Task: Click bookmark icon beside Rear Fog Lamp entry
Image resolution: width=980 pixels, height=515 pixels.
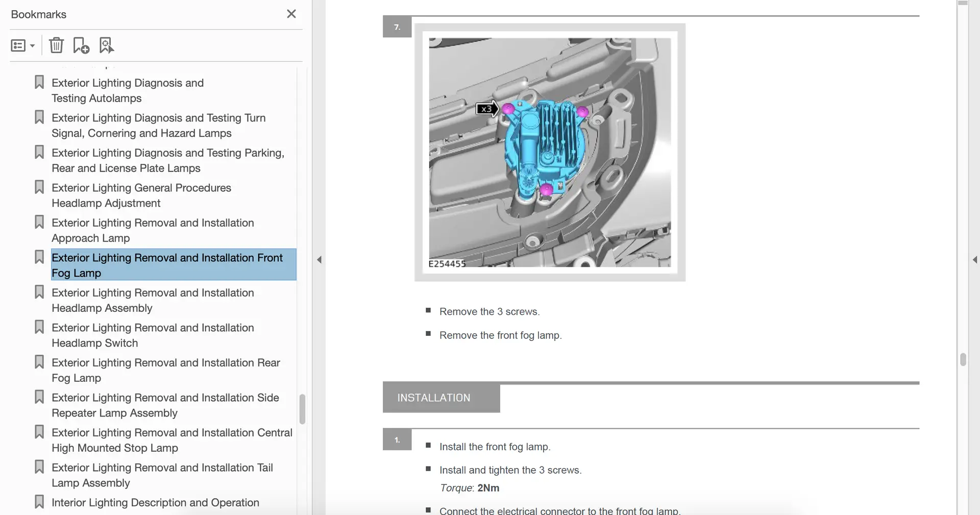Action: click(x=39, y=362)
